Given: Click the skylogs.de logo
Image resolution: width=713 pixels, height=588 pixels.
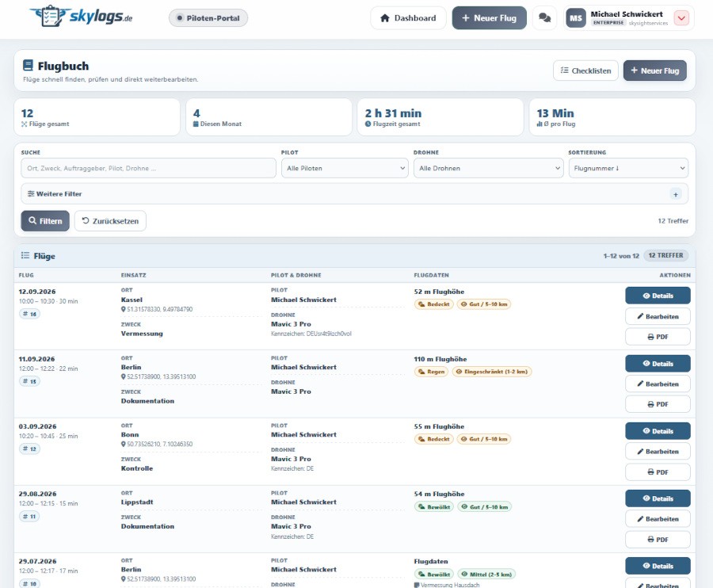Looking at the screenshot, I should [81, 17].
